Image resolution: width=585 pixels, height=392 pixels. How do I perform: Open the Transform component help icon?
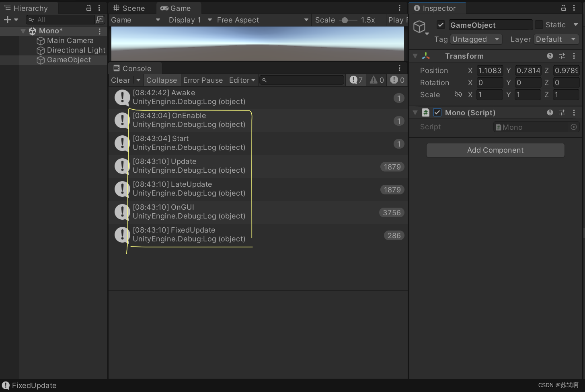coord(550,56)
